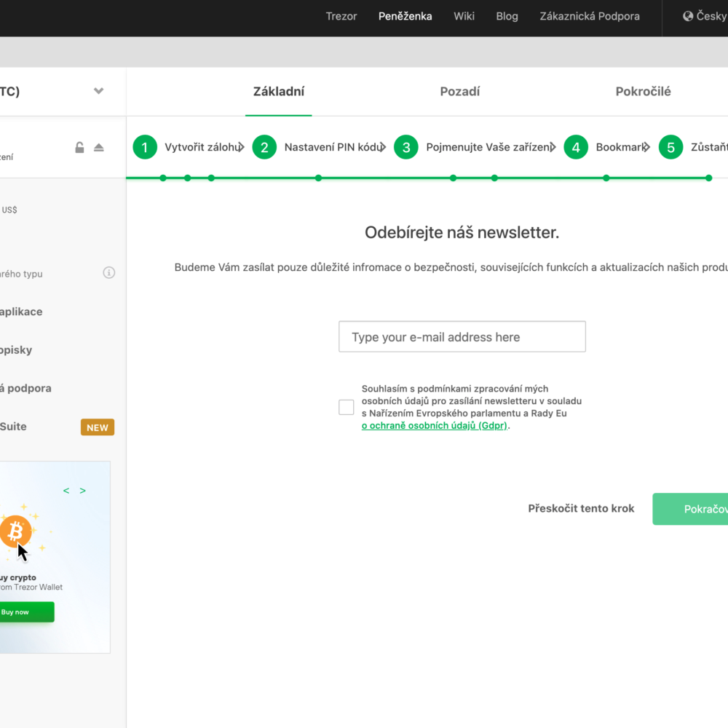Expand the account dropdown chevron
This screenshot has width=728, height=728.
[99, 91]
